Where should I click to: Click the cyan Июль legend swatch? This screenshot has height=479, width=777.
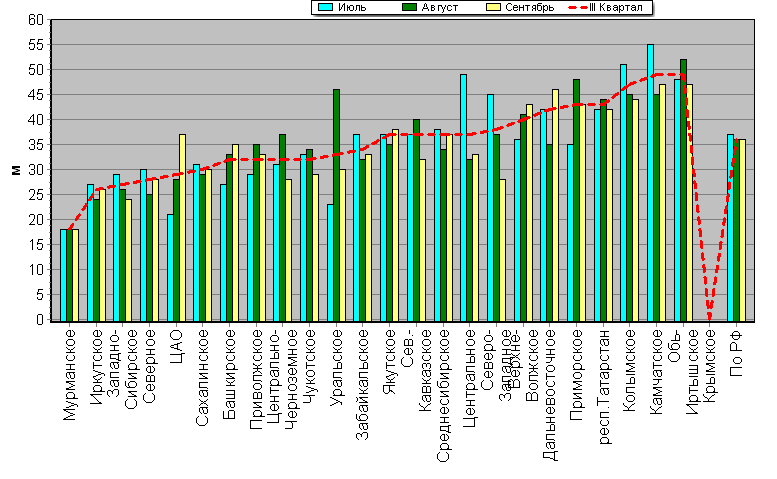[x=326, y=7]
